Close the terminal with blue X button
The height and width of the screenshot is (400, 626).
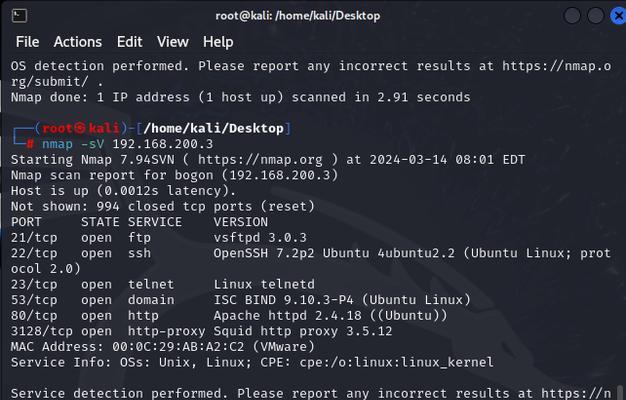618,16
